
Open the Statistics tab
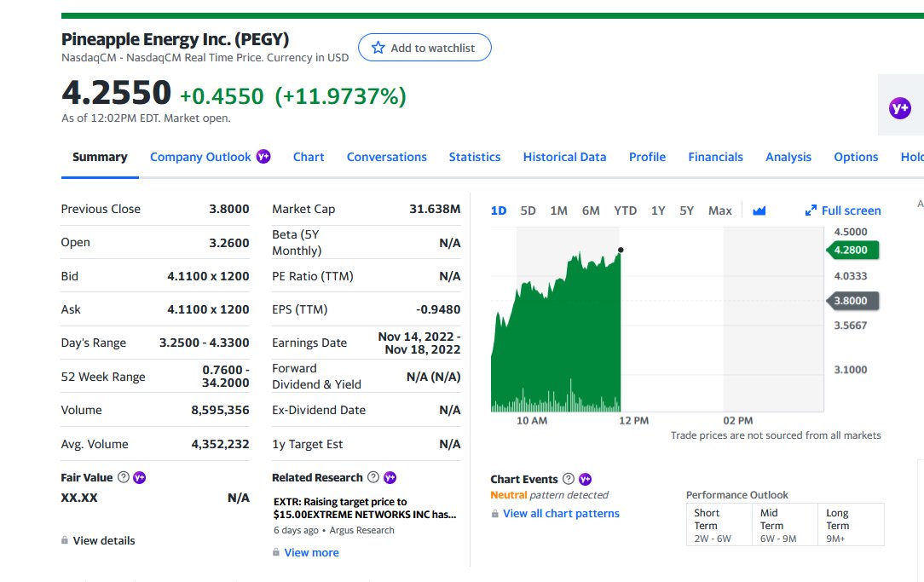pos(475,158)
